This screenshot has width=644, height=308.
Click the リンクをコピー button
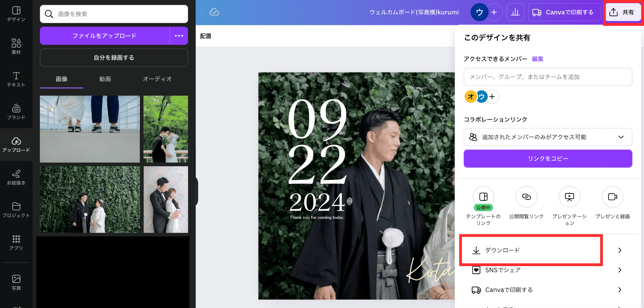(x=548, y=159)
